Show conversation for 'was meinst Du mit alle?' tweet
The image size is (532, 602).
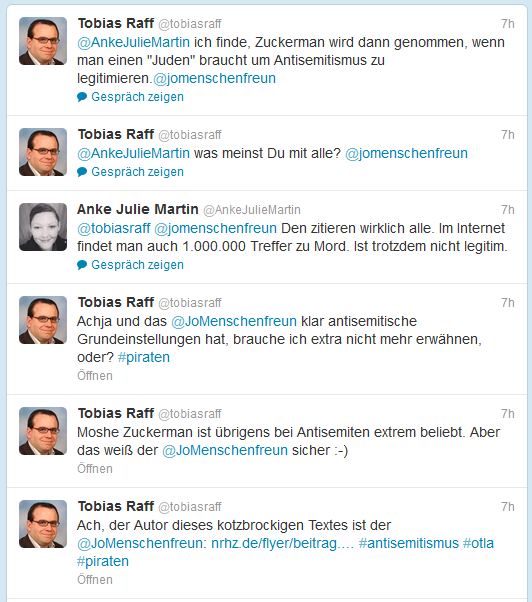[x=137, y=172]
